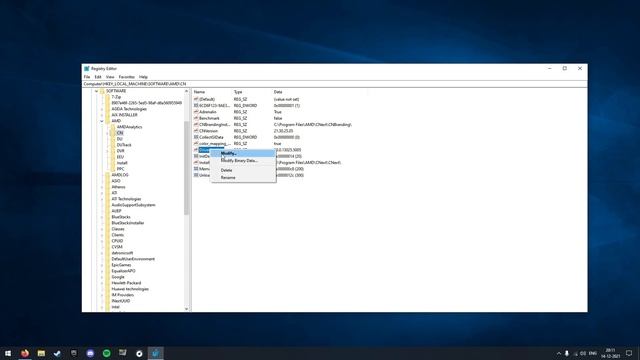Click the CNVersion string value icon
The width and height of the screenshot is (640, 360).
pos(196,131)
